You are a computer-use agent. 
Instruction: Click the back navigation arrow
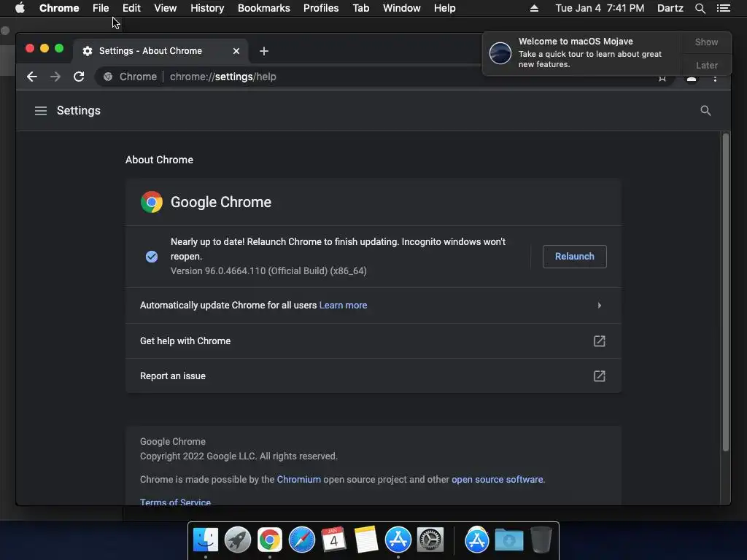tap(32, 77)
